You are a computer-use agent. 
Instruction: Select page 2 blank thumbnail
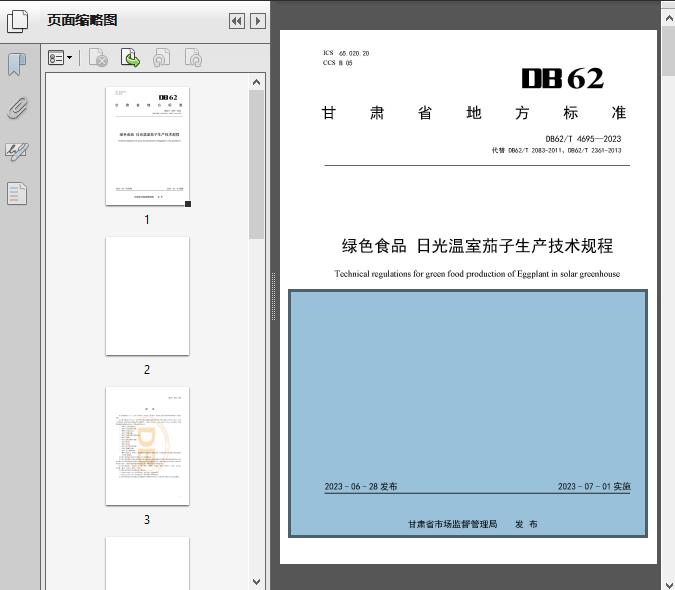coord(147,296)
